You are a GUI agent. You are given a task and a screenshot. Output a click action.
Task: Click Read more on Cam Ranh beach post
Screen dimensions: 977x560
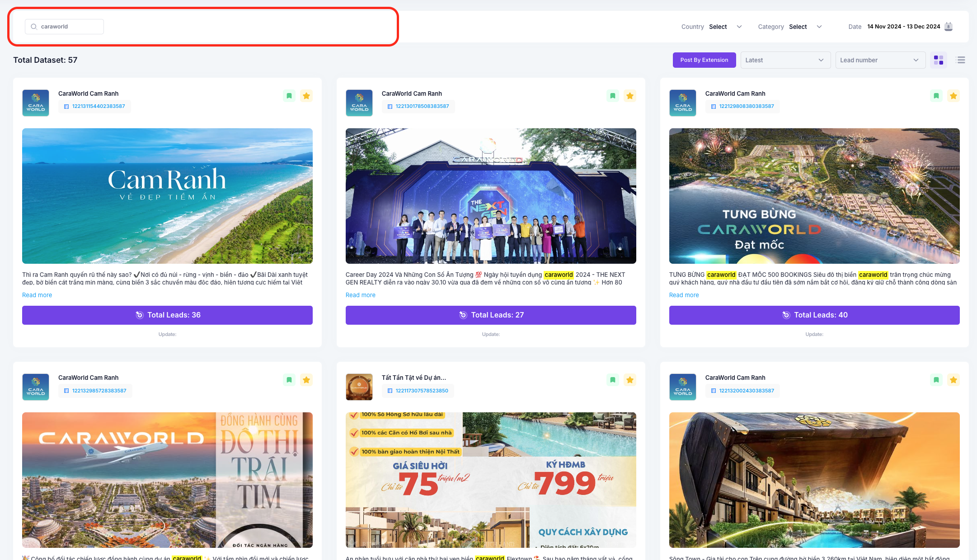coord(37,295)
